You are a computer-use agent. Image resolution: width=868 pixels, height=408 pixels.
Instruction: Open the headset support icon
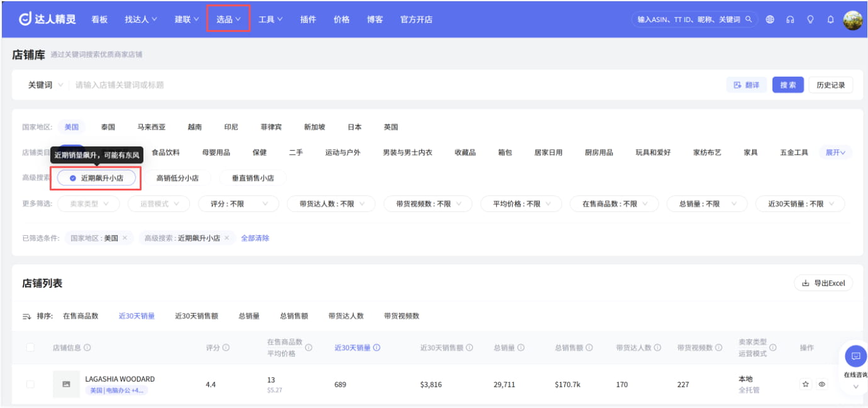click(x=790, y=19)
